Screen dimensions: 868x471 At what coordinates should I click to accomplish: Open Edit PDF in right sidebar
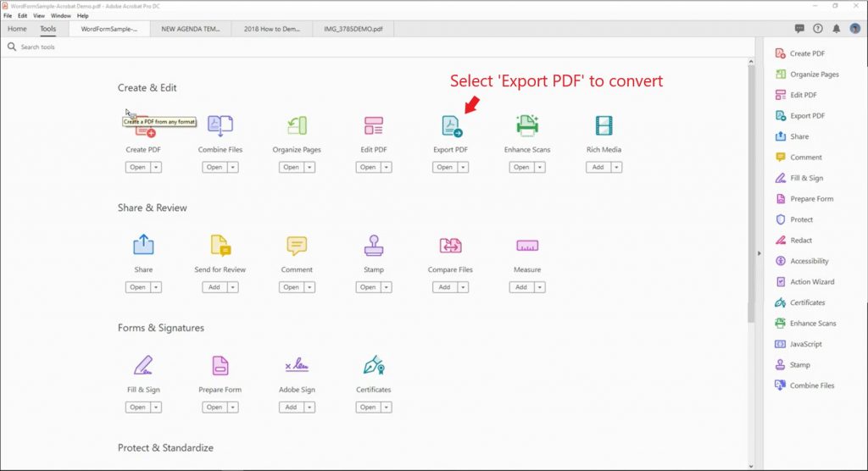click(x=796, y=95)
